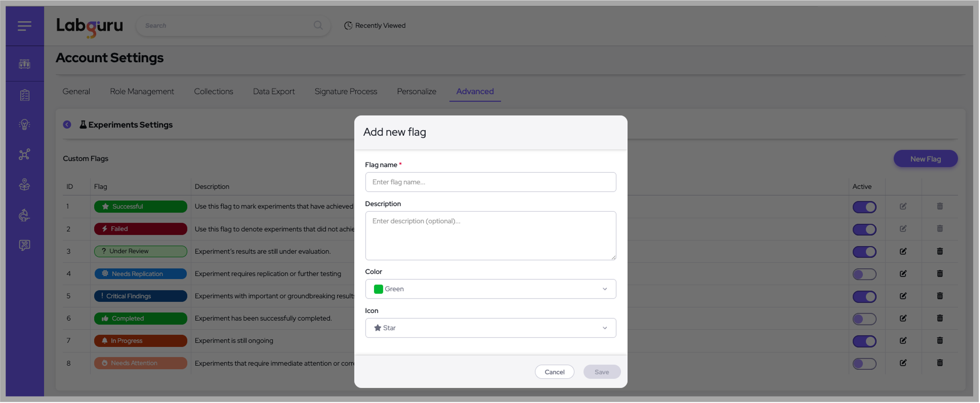The height and width of the screenshot is (403, 980).
Task: Enable the Completed flag toggle
Action: 864,319
